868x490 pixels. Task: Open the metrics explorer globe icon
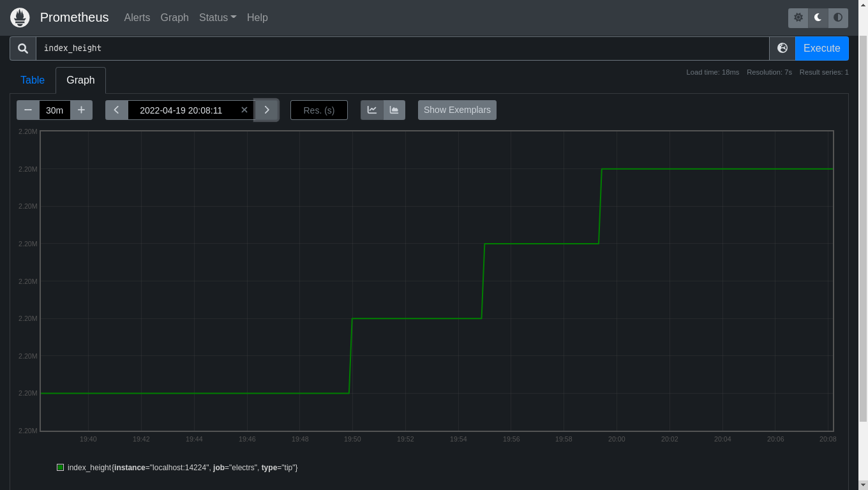(x=782, y=48)
